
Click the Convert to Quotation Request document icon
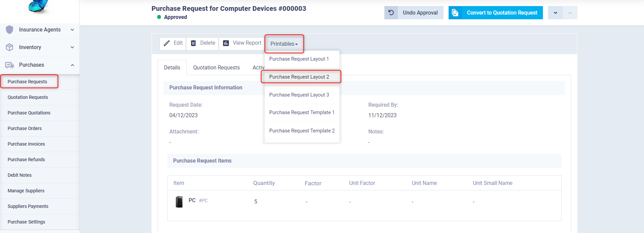[x=455, y=13]
